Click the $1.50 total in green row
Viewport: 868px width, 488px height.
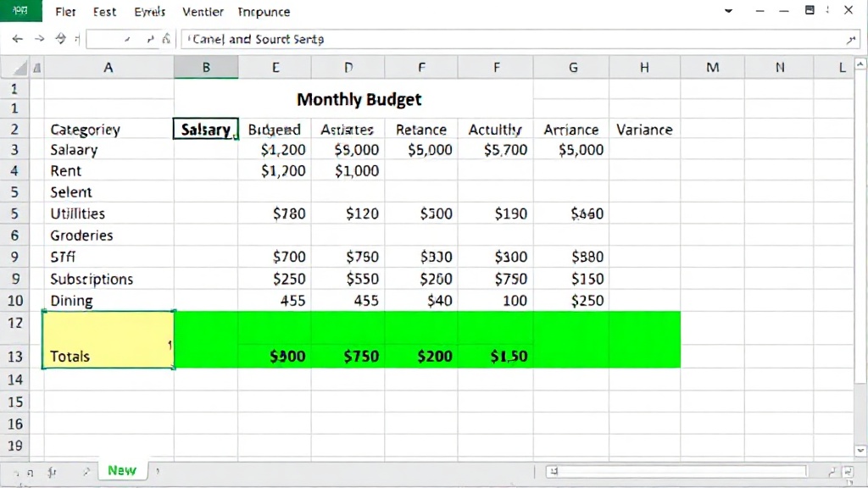(x=495, y=357)
